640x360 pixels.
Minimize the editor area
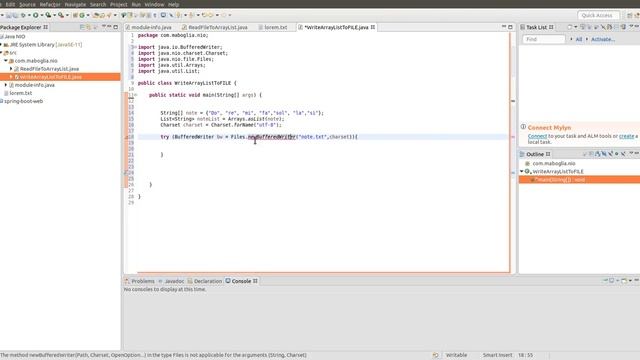point(504,27)
